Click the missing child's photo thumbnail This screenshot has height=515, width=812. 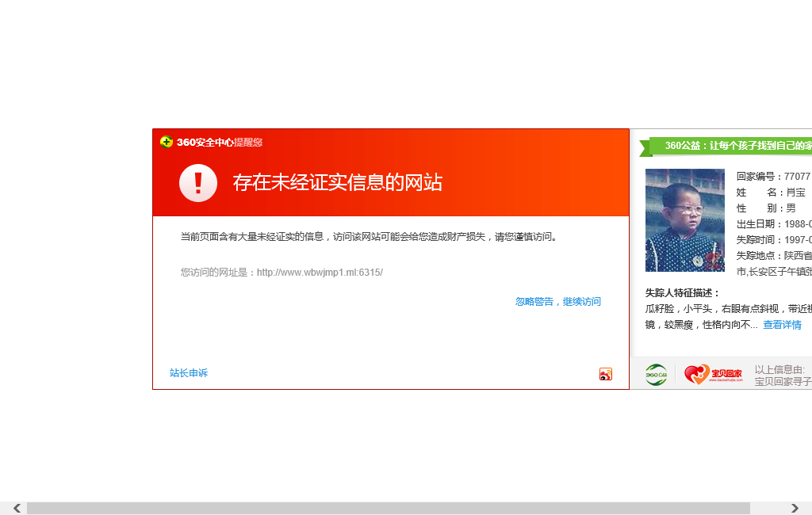point(684,220)
